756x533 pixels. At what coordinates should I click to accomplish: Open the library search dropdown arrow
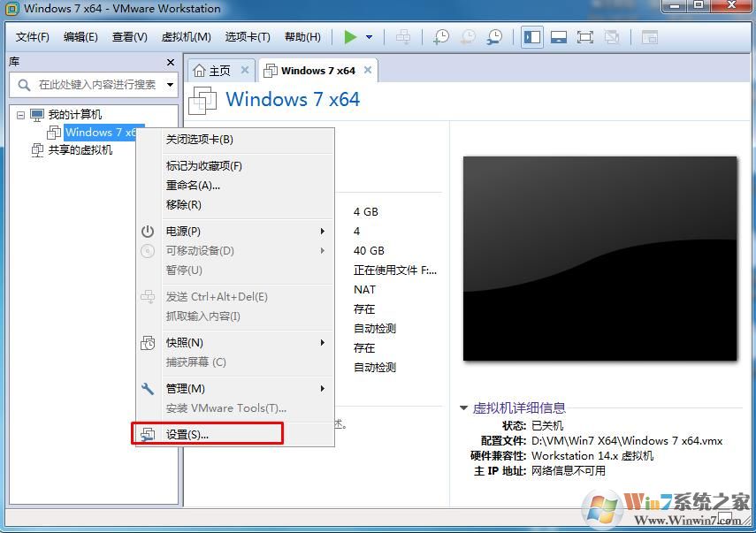[x=170, y=85]
